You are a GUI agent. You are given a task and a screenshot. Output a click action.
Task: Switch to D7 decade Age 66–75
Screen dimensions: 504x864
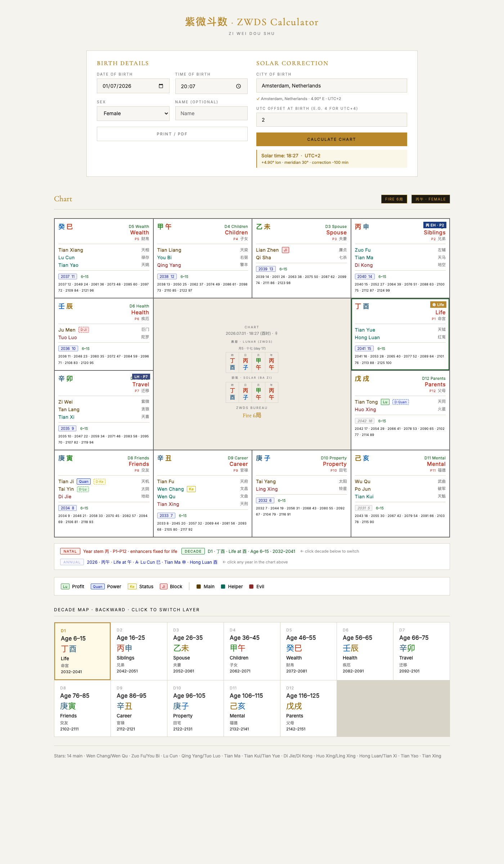(x=422, y=651)
